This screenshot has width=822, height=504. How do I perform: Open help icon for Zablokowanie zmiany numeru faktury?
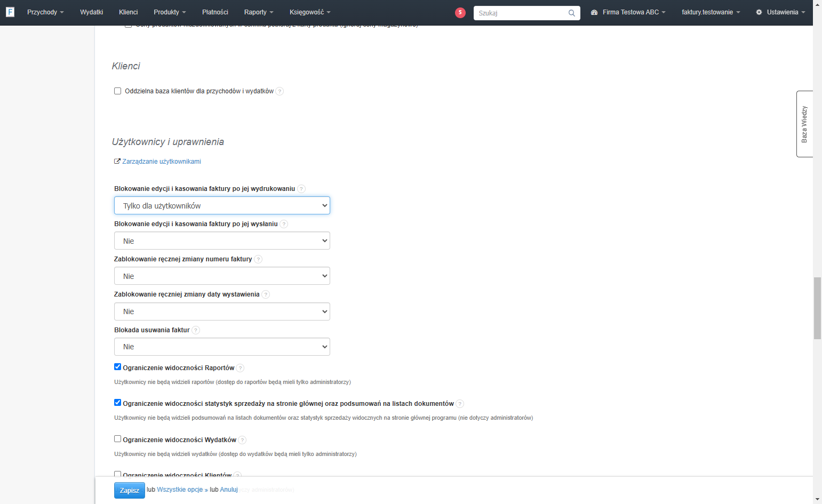pos(258,259)
